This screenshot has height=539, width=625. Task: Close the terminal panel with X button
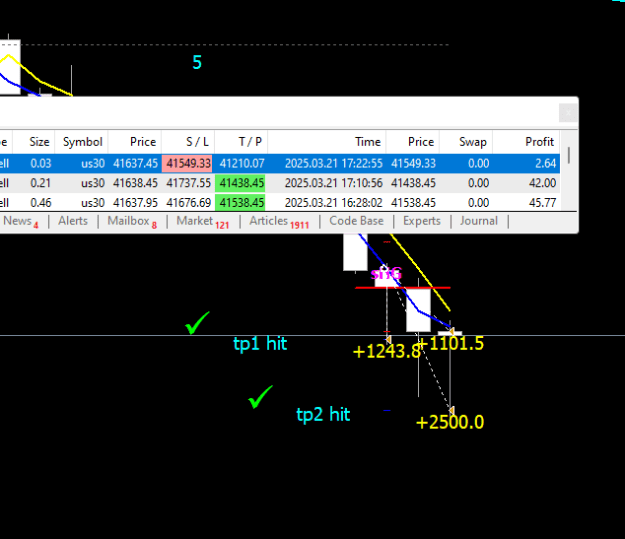click(x=568, y=113)
